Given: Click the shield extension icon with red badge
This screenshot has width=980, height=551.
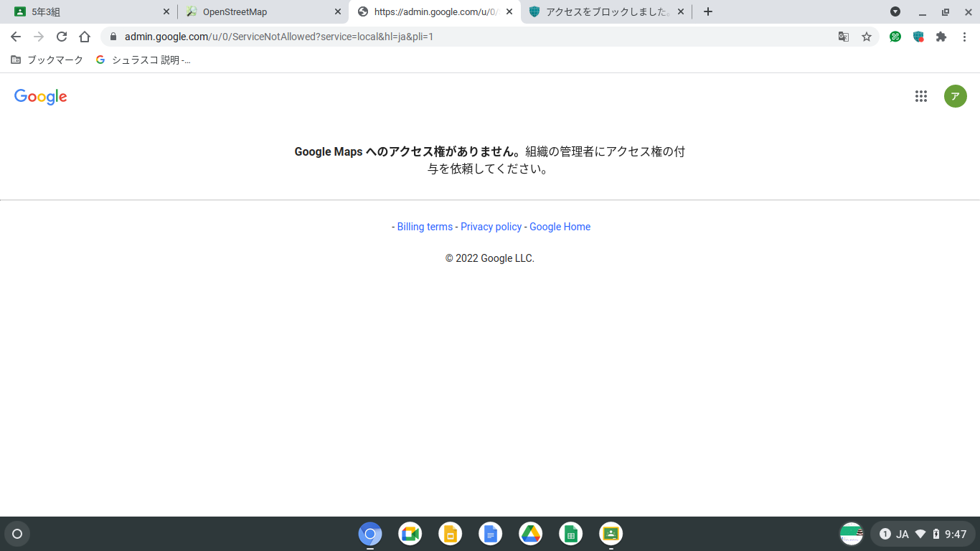Looking at the screenshot, I should (x=918, y=36).
